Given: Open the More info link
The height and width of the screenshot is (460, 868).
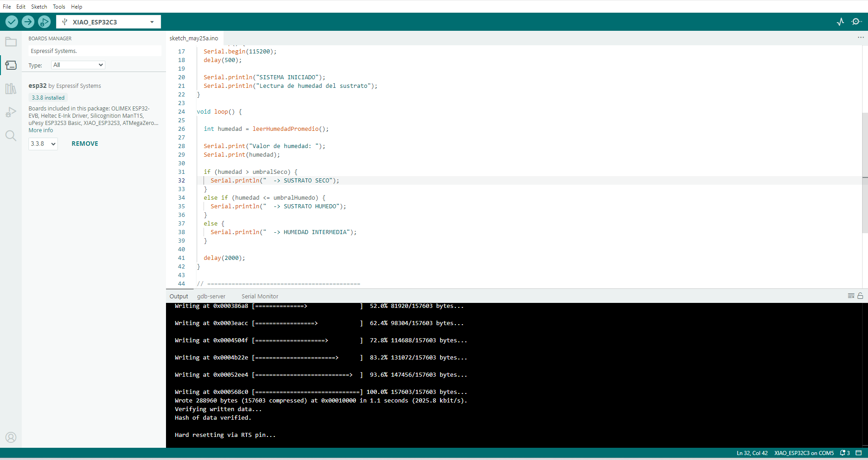Looking at the screenshot, I should click(41, 130).
